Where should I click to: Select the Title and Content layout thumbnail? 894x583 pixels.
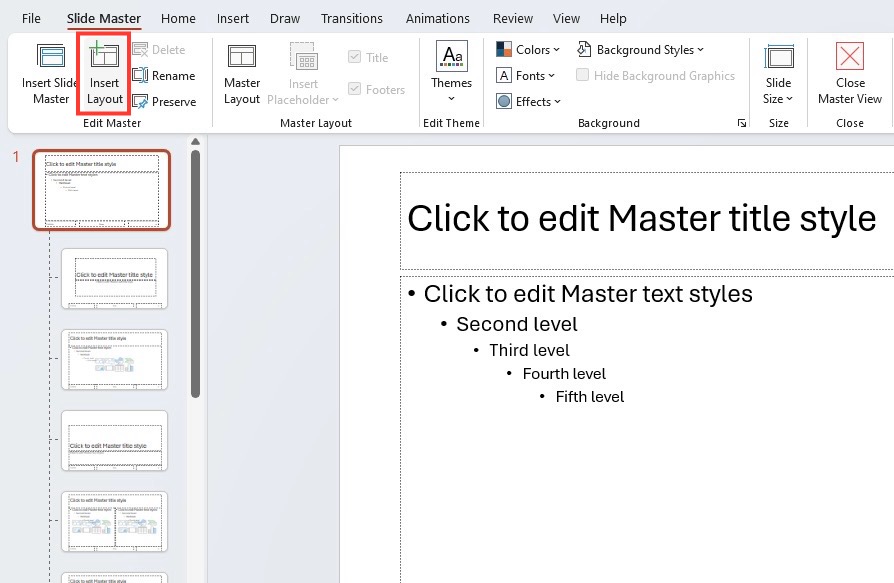pyautogui.click(x=115, y=359)
